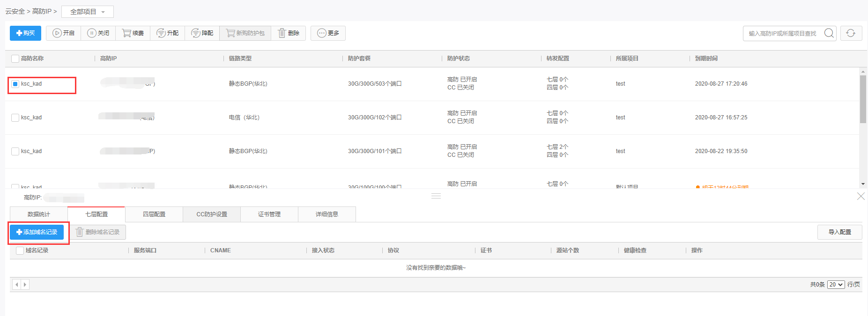Click the 电信（华北） link type cell

tap(244, 118)
